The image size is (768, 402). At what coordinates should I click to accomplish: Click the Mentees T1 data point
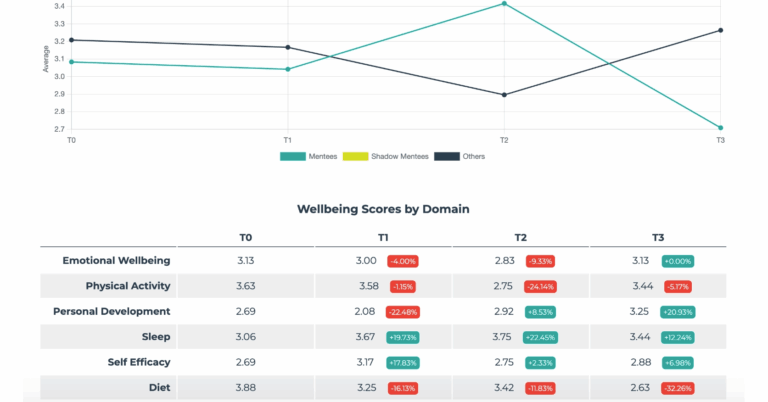pos(288,70)
